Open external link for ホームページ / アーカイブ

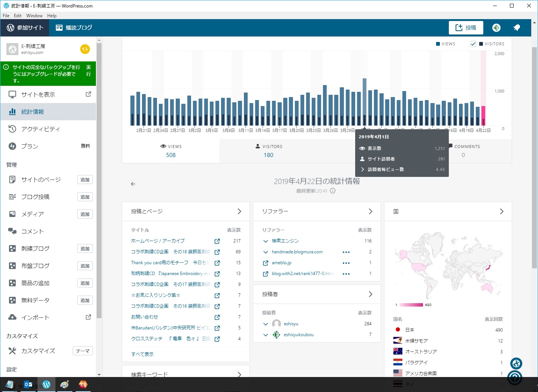click(217, 241)
